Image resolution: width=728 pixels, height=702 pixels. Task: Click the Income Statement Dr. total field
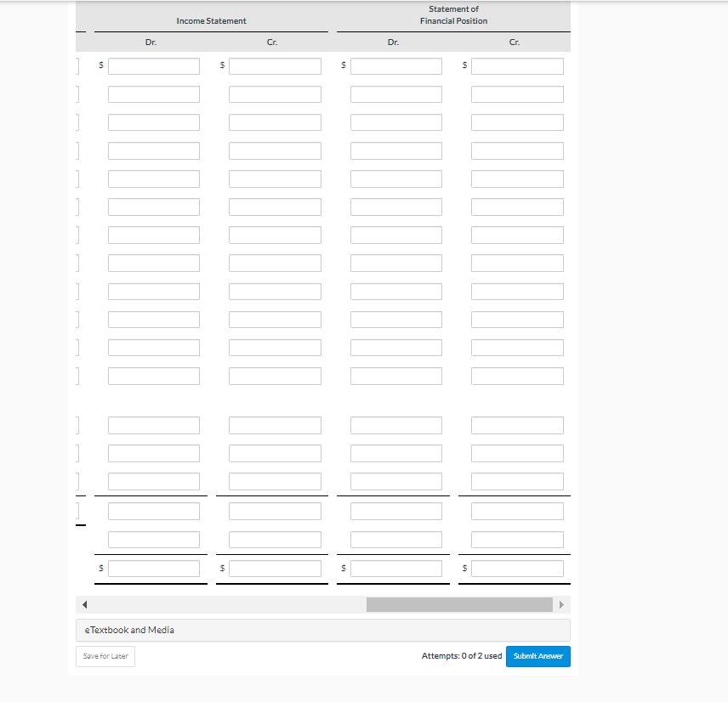[153, 568]
